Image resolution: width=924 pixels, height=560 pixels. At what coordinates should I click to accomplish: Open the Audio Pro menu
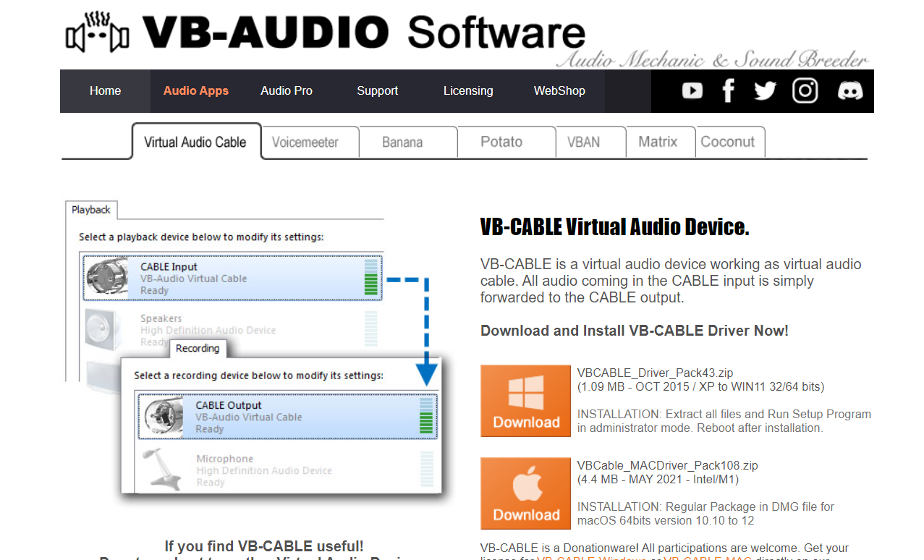[287, 91]
